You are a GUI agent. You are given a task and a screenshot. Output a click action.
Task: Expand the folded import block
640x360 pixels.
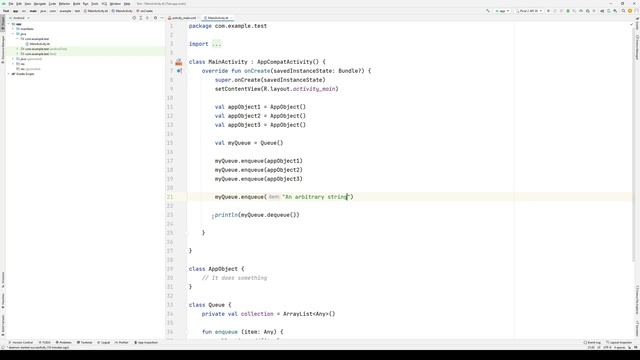click(216, 44)
